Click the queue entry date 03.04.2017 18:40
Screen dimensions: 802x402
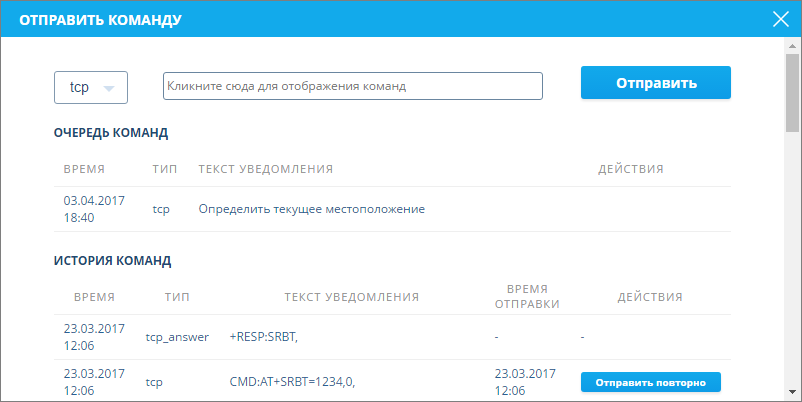click(93, 209)
